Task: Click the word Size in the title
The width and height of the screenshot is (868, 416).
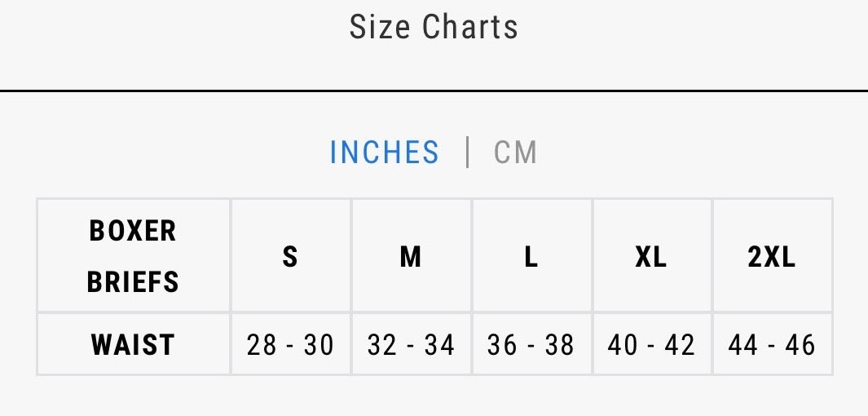Action: point(379,27)
